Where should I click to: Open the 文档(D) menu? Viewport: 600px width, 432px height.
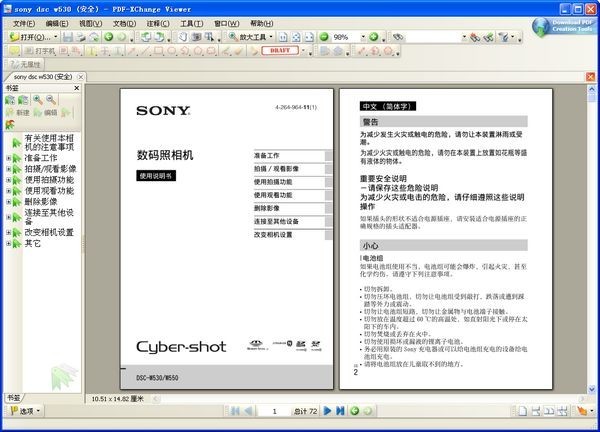(x=124, y=24)
